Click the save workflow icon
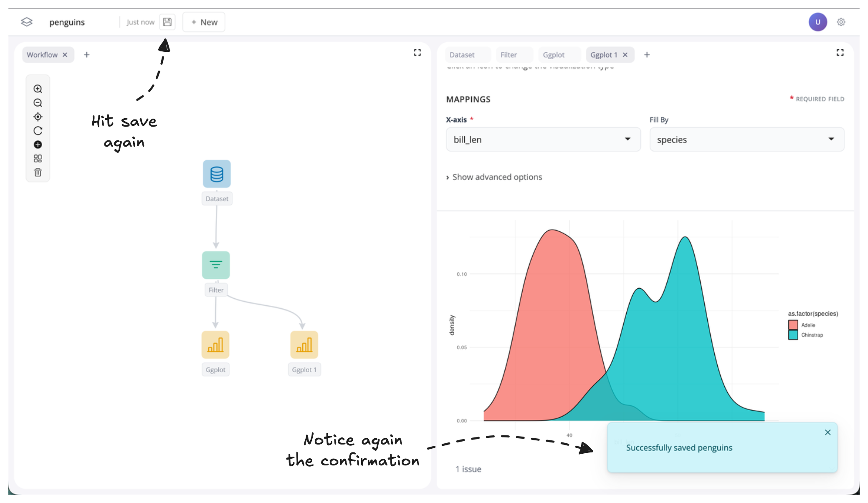868x503 pixels. pos(167,22)
